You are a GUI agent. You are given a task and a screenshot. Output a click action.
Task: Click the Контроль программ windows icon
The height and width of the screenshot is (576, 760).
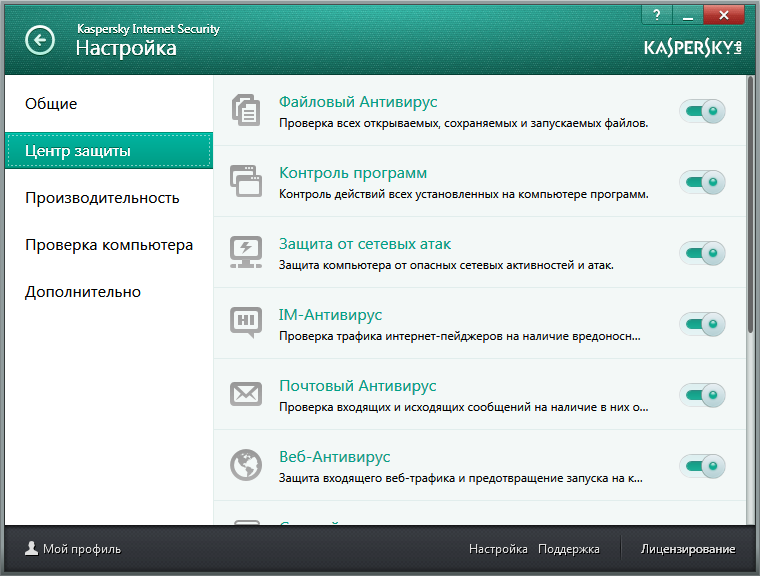click(x=246, y=181)
